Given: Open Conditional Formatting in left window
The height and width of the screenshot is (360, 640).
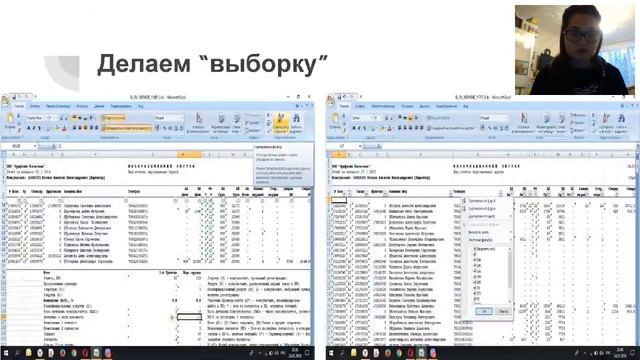Looking at the screenshot, I should tap(198, 123).
